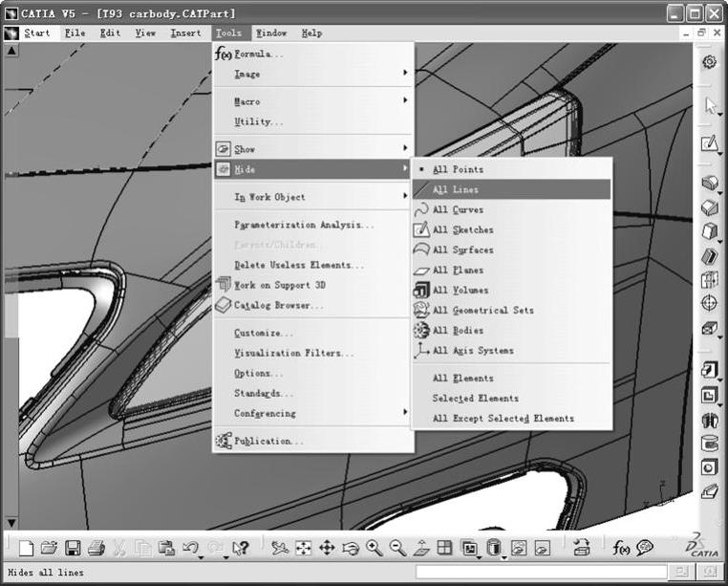Image resolution: width=728 pixels, height=586 pixels.
Task: Expand the In Work Object submenu
Action: point(314,197)
